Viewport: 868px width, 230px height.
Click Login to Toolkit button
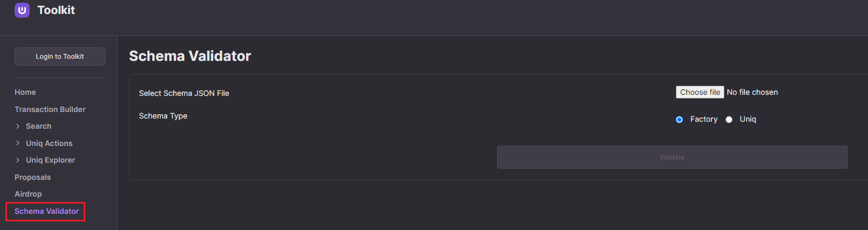[60, 57]
